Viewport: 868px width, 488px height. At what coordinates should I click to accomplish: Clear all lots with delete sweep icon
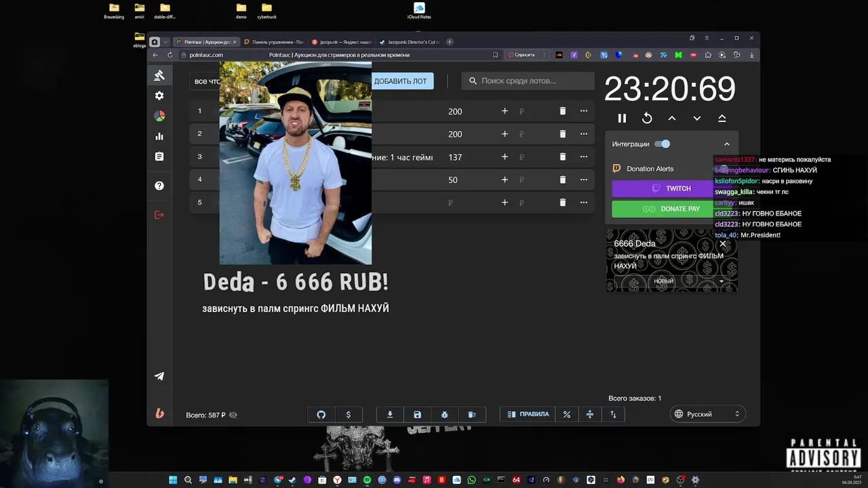click(472, 414)
